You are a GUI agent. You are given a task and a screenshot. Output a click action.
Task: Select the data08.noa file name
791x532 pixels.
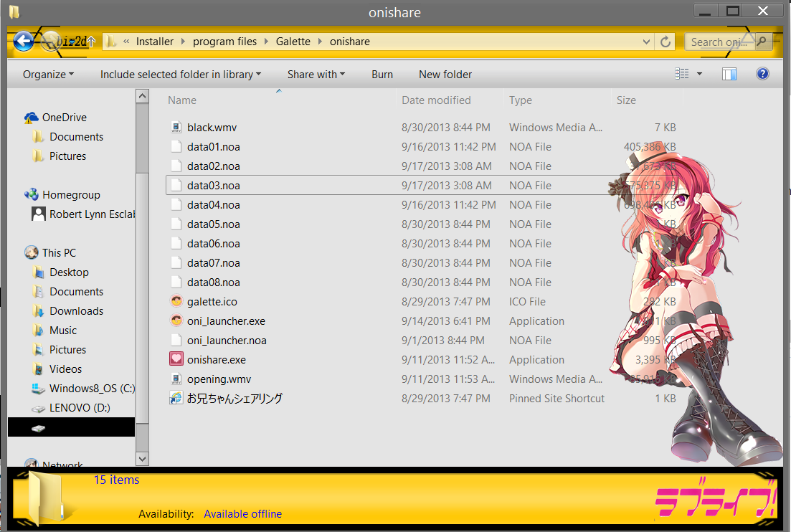pyautogui.click(x=214, y=282)
